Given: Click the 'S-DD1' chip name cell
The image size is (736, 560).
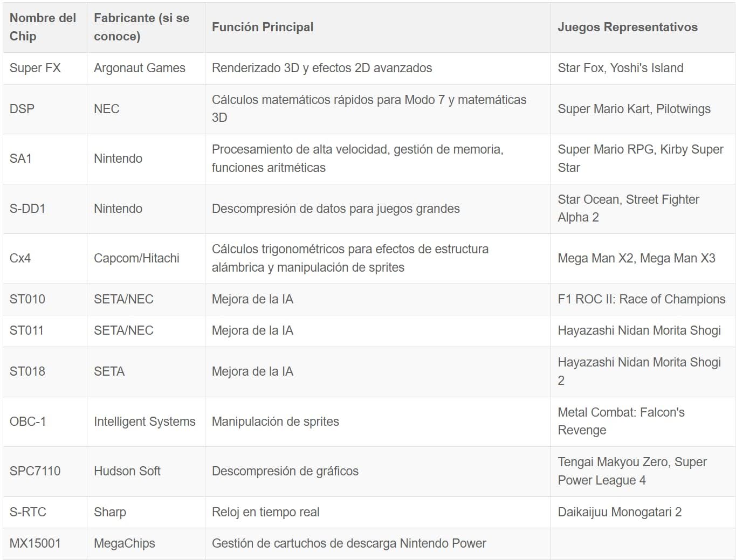Looking at the screenshot, I should [x=27, y=209].
